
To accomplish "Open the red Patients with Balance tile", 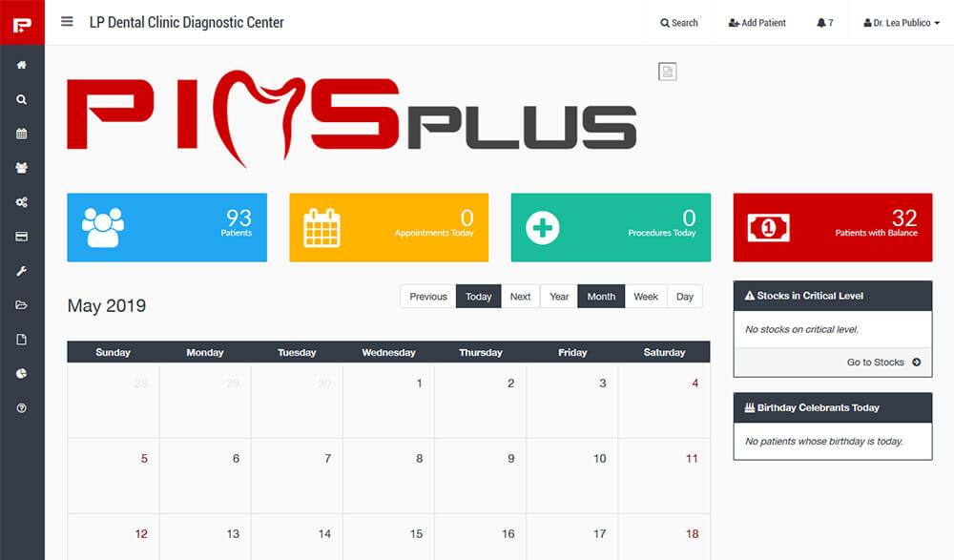I will (x=832, y=227).
